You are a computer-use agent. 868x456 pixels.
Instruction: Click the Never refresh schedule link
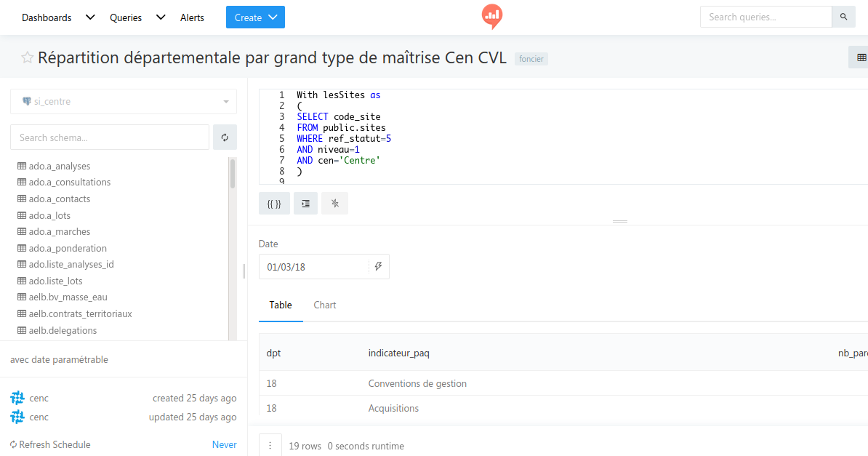pos(224,444)
